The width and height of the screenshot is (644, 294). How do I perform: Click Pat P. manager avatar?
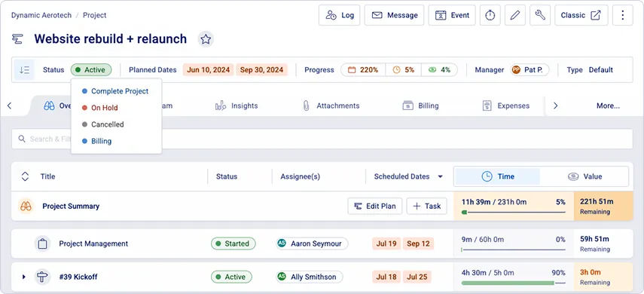(x=516, y=70)
